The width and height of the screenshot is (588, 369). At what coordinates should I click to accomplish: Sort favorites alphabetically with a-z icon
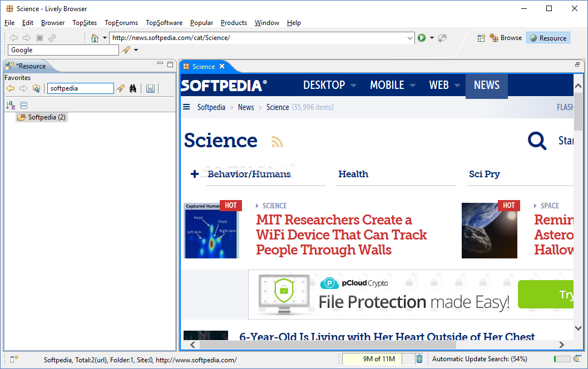click(11, 105)
